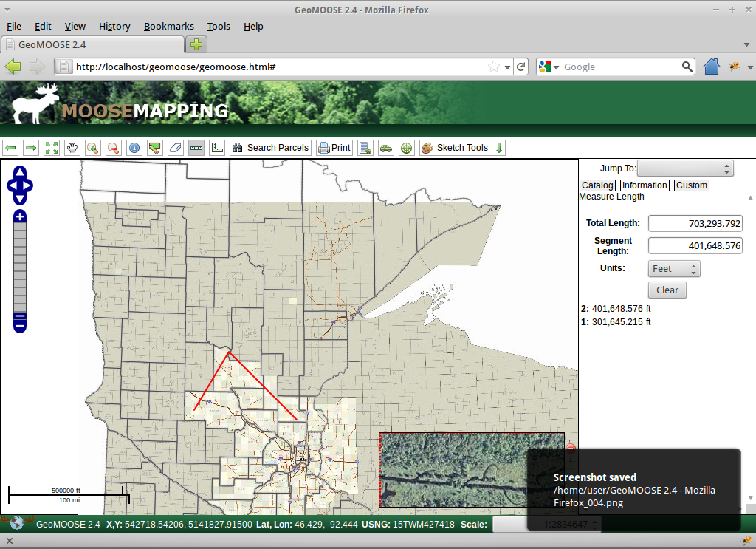Pan the map right with navigation arrow
Viewport: 756px width, 549px height.
coord(28,185)
